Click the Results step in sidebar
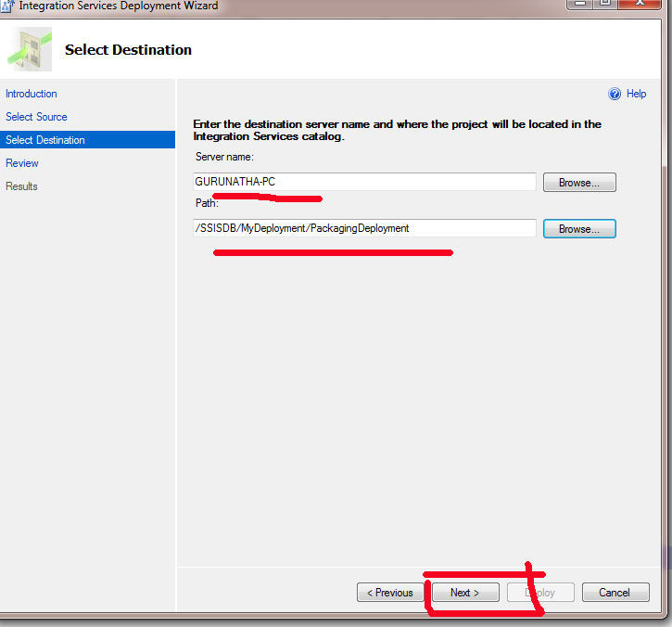The height and width of the screenshot is (627, 672). (x=21, y=186)
